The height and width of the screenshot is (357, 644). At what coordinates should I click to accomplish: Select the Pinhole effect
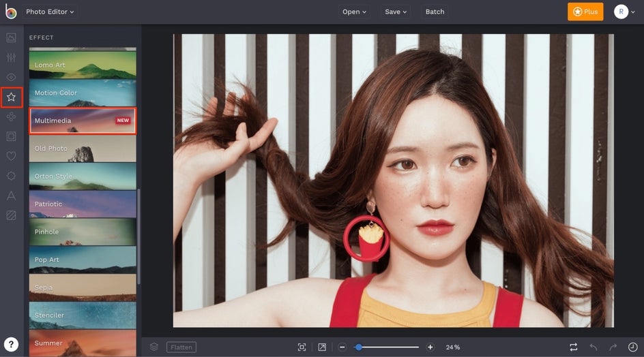[x=83, y=232]
